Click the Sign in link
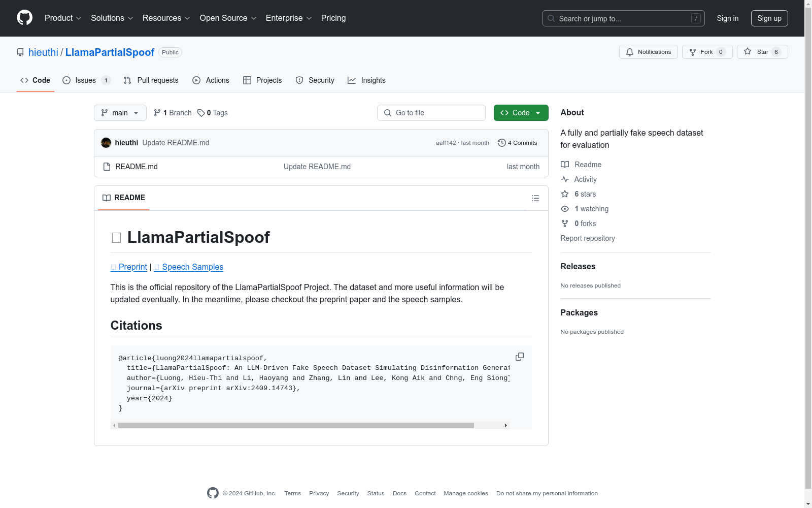This screenshot has width=812, height=508. click(x=728, y=18)
